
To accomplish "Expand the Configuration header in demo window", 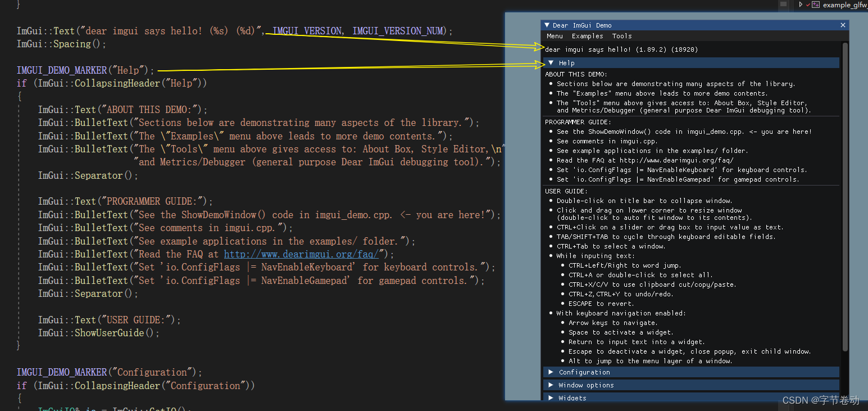I will [x=691, y=372].
